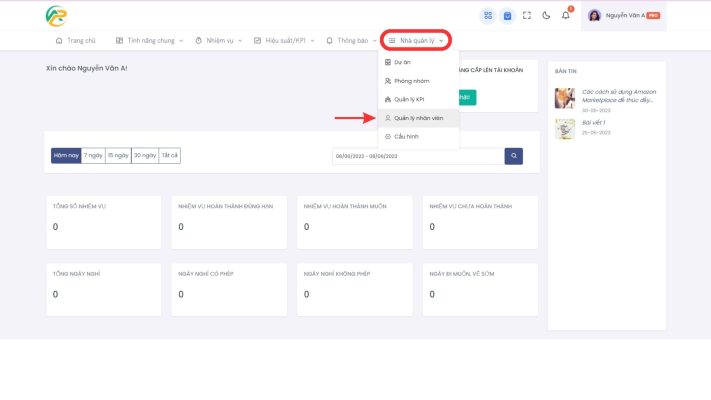Open the Bài viết 1 thumbnail
Image resolution: width=711 pixels, height=400 pixels.
point(565,129)
